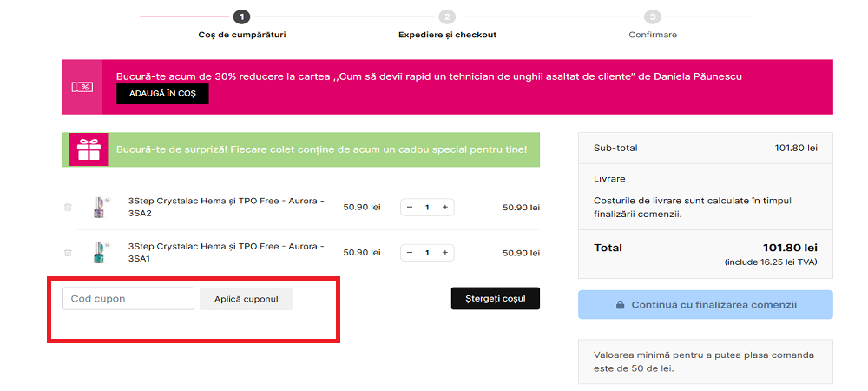868x391 pixels.
Task: Empty the cart with the 'Ștergeți coșul' button
Action: (x=495, y=299)
